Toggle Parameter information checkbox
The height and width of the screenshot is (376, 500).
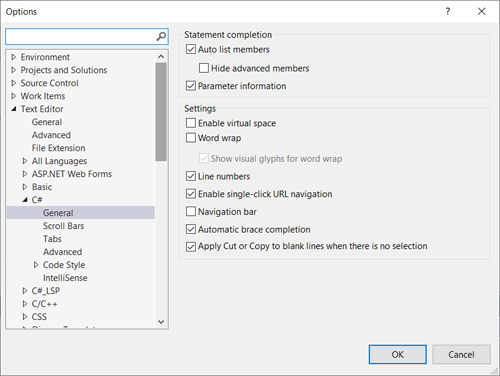[x=191, y=86]
